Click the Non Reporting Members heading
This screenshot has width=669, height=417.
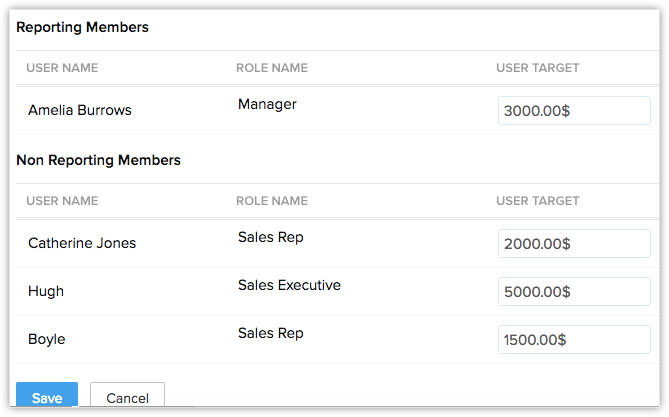[x=99, y=160]
